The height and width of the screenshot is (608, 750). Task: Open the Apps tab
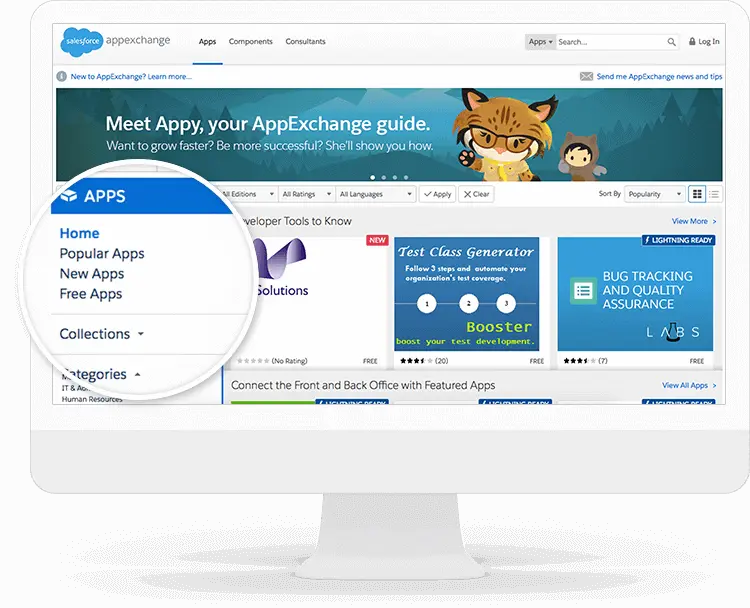tap(208, 42)
